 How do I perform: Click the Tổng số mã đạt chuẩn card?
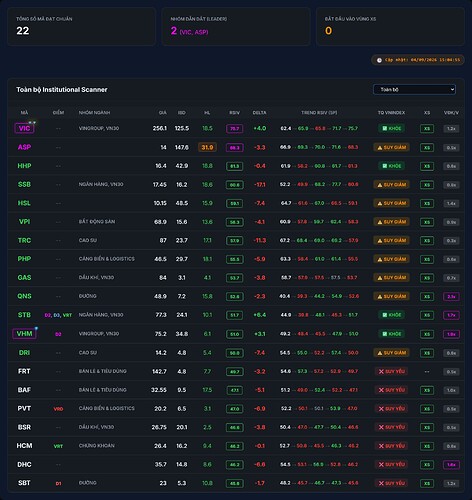point(82,27)
